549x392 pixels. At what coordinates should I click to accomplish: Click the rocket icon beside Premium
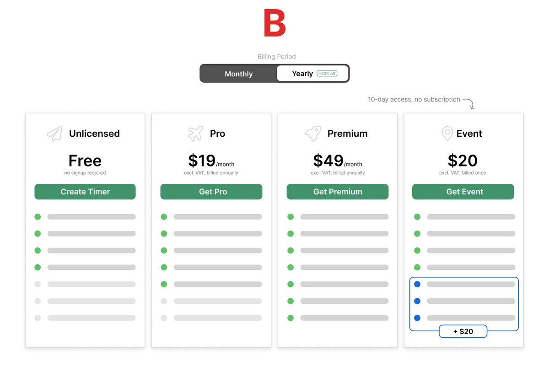tap(313, 134)
